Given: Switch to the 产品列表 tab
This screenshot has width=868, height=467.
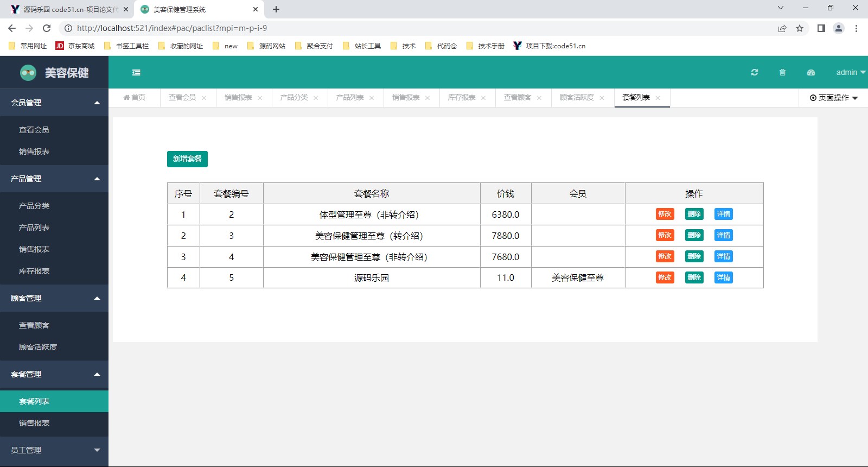Looking at the screenshot, I should point(350,97).
